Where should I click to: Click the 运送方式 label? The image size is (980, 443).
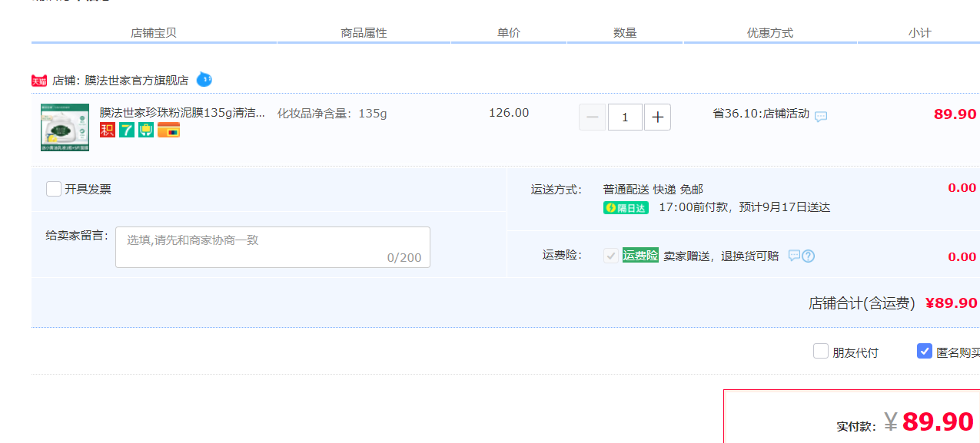pyautogui.click(x=556, y=190)
